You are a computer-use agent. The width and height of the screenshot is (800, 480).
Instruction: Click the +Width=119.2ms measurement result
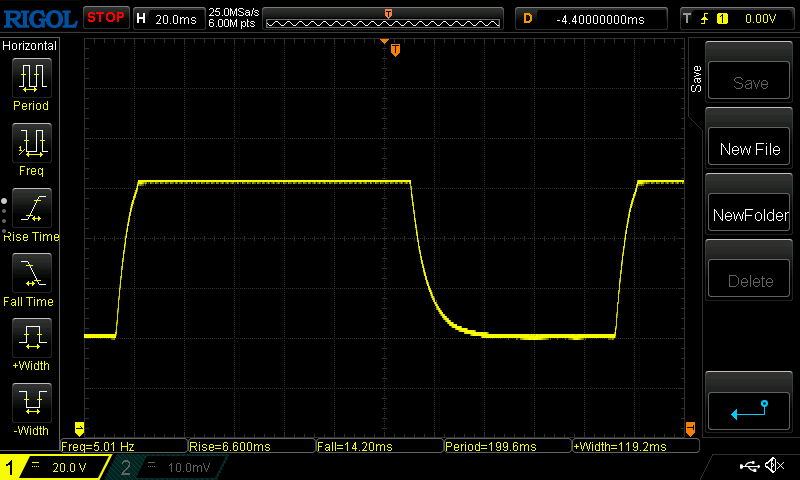pyautogui.click(x=636, y=446)
